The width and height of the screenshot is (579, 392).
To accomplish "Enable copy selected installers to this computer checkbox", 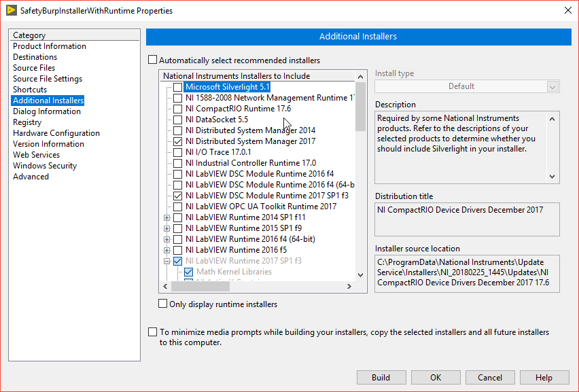I will click(x=152, y=332).
